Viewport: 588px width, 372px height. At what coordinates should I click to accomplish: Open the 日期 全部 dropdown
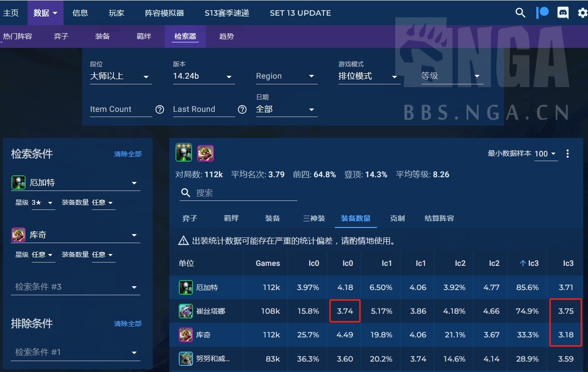(x=287, y=109)
